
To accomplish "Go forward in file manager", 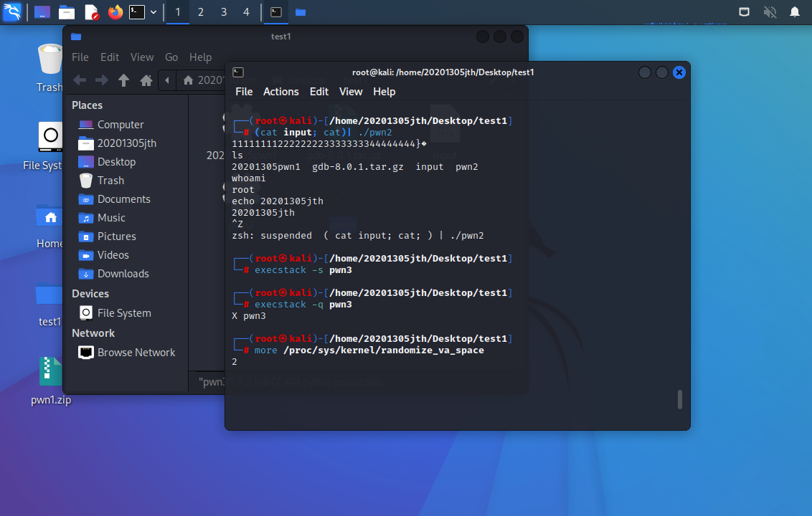I will pos(102,80).
